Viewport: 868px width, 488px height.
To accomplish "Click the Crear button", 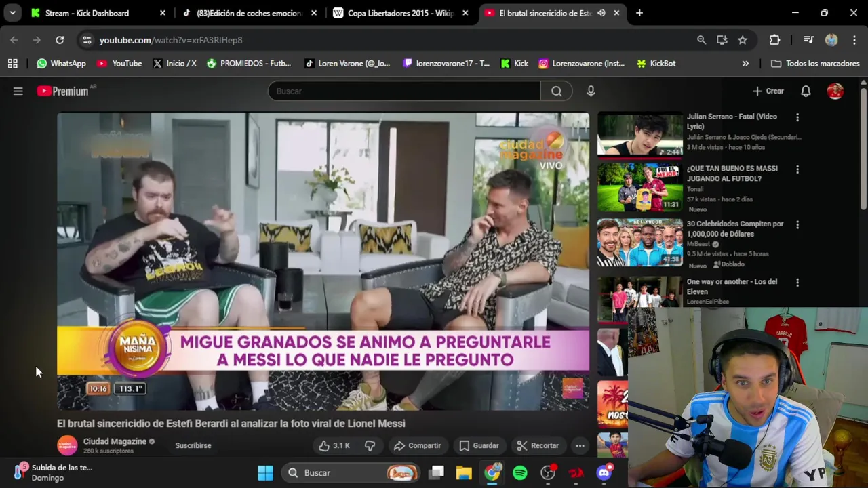I will [x=768, y=91].
